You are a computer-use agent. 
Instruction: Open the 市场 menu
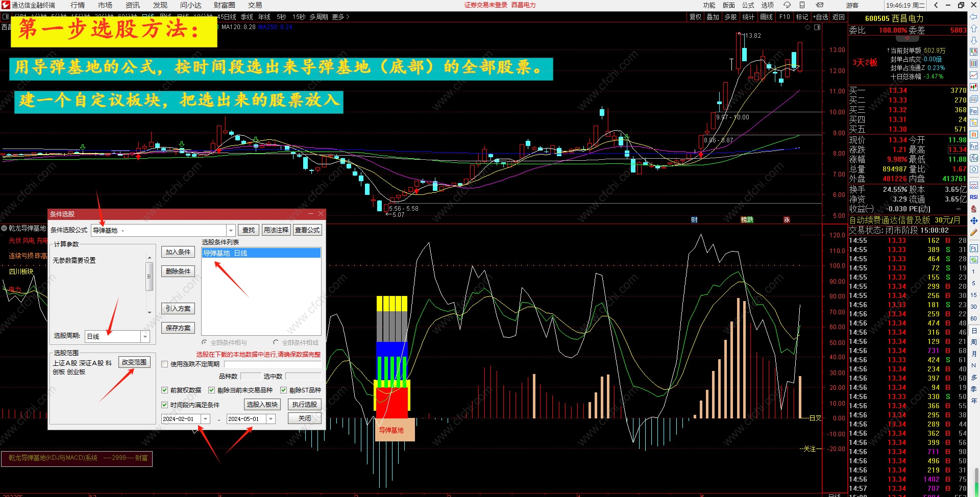pos(105,5)
